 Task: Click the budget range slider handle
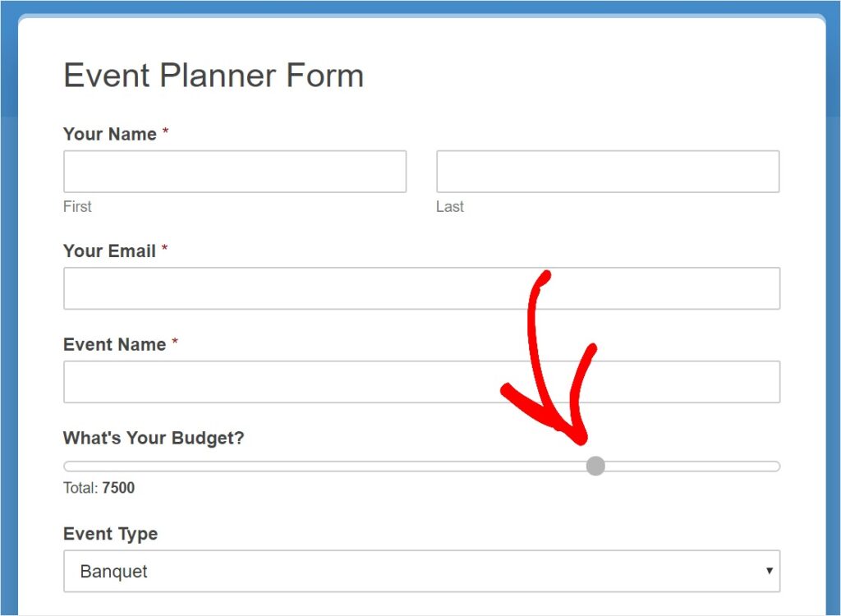point(595,465)
